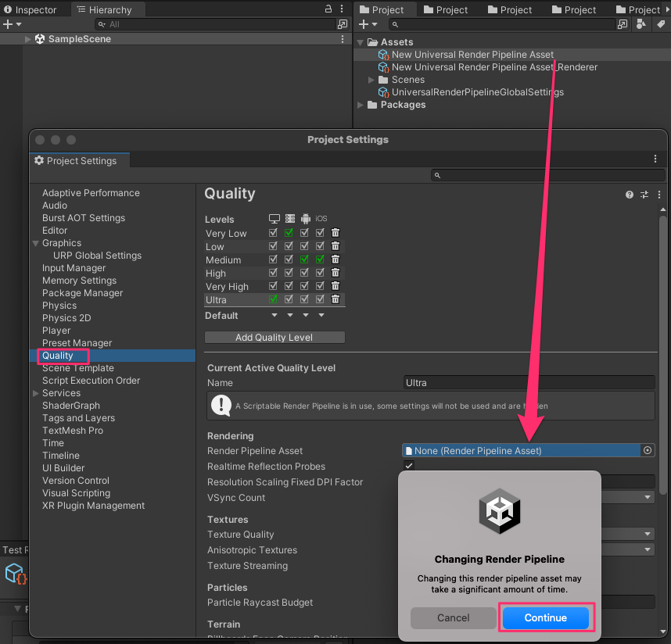Disable the Realtime Reflection Probes checkbox

[x=408, y=464]
